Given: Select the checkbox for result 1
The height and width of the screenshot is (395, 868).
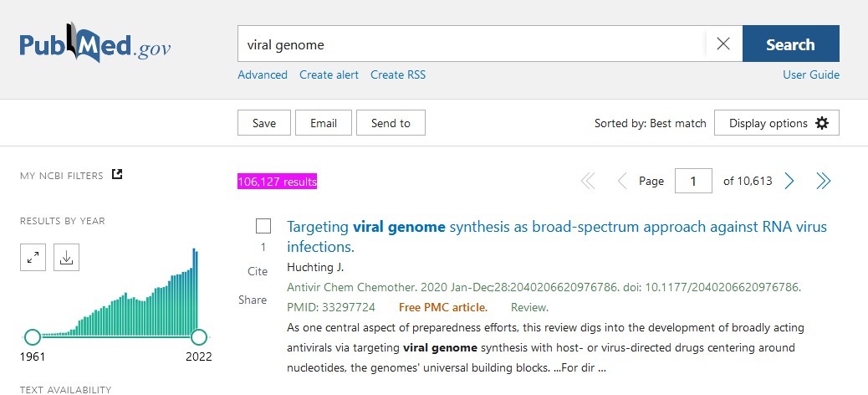Looking at the screenshot, I should (263, 226).
